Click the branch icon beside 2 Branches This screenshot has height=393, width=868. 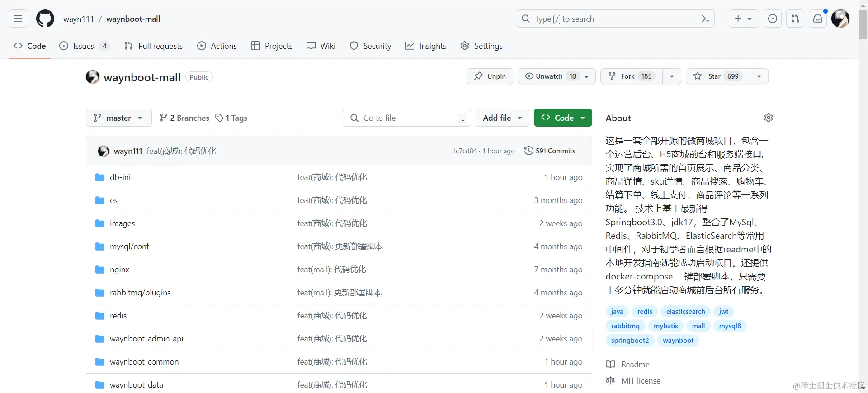164,118
